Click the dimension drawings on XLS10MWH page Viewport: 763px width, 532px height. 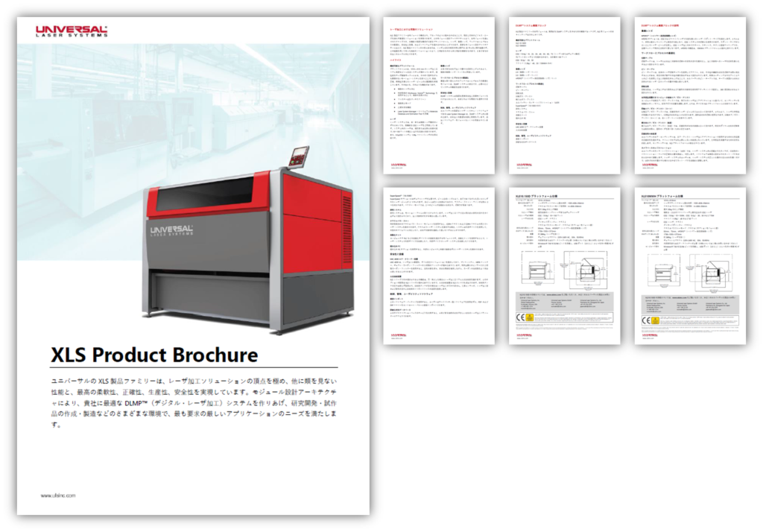coord(690,271)
